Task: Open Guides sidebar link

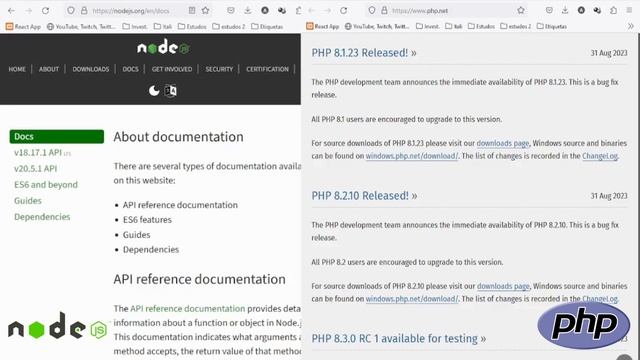Action: (x=28, y=200)
